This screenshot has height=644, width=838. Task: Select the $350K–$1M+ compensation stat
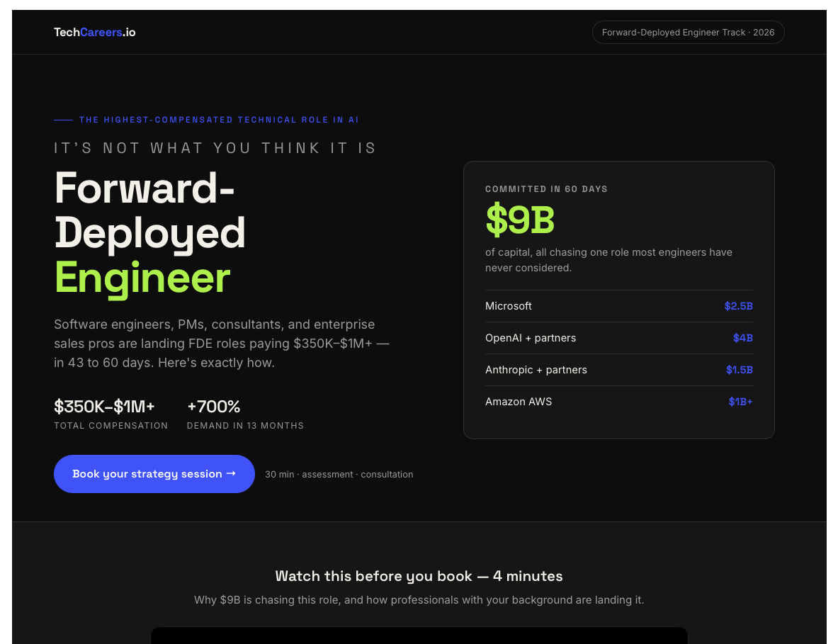point(104,407)
